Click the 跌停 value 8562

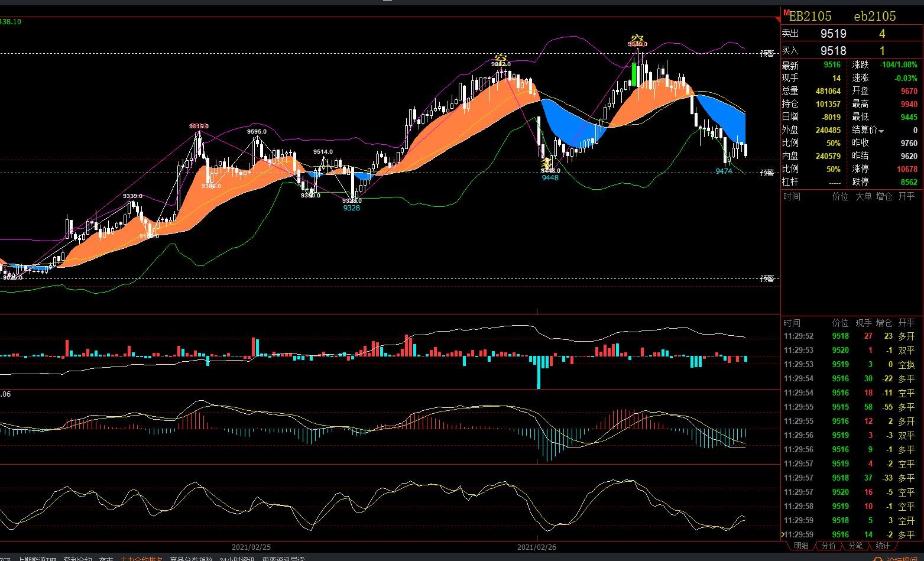coord(909,182)
